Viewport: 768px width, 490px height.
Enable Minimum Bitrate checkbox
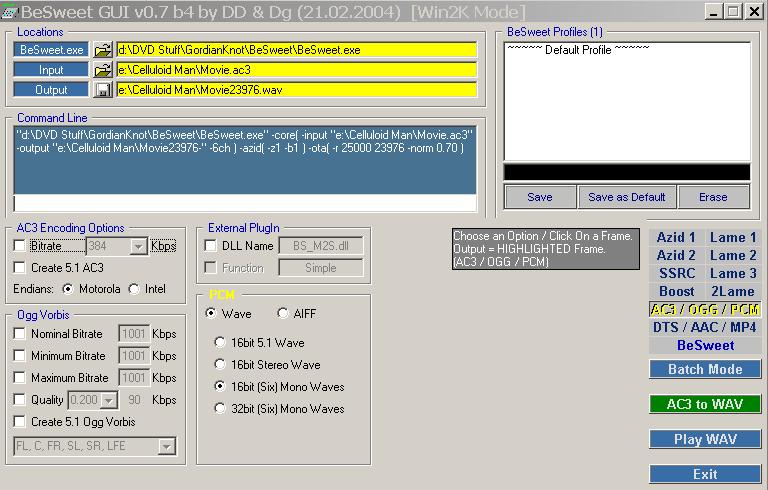click(20, 356)
